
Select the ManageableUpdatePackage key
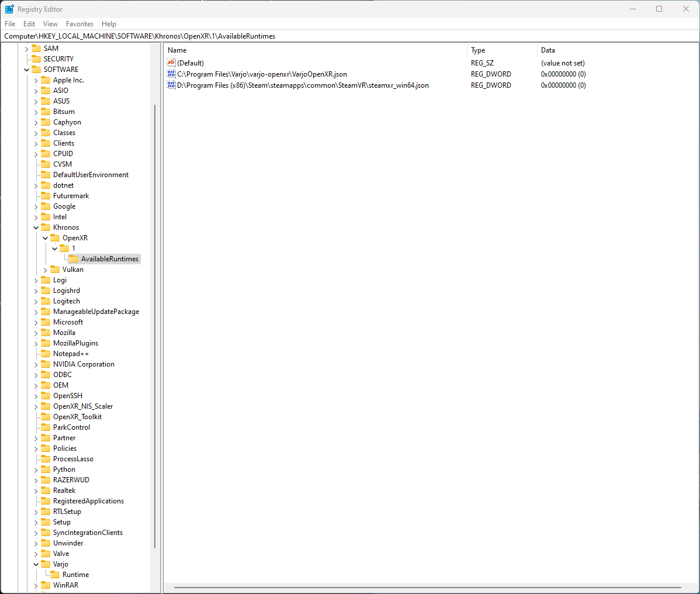(96, 312)
